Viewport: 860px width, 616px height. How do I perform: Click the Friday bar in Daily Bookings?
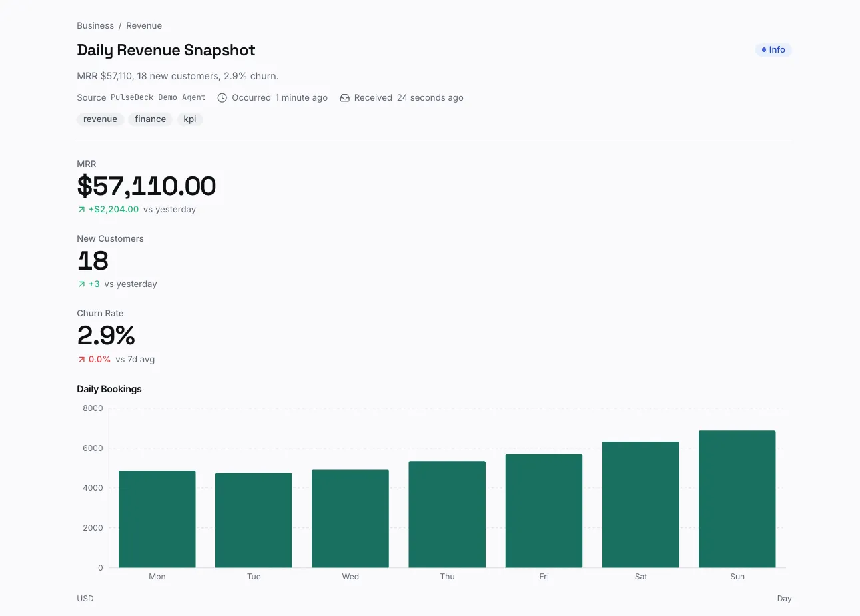coord(544,511)
